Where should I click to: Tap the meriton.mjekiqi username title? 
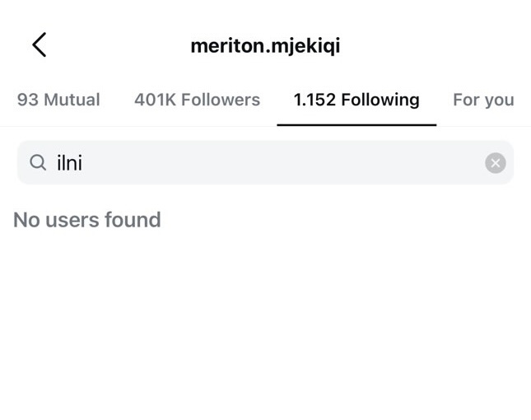(x=265, y=45)
